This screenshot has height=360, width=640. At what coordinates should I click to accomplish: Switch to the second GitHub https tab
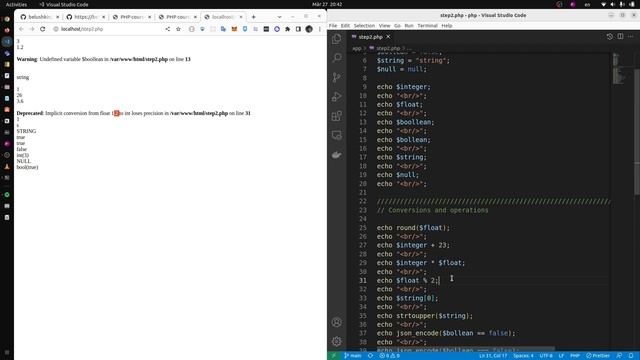point(86,17)
